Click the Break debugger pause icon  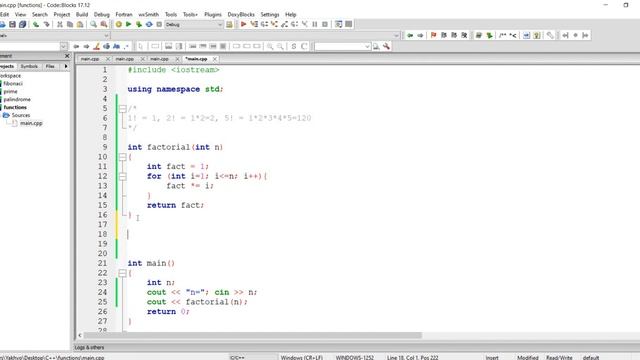pyautogui.click(x=315, y=24)
